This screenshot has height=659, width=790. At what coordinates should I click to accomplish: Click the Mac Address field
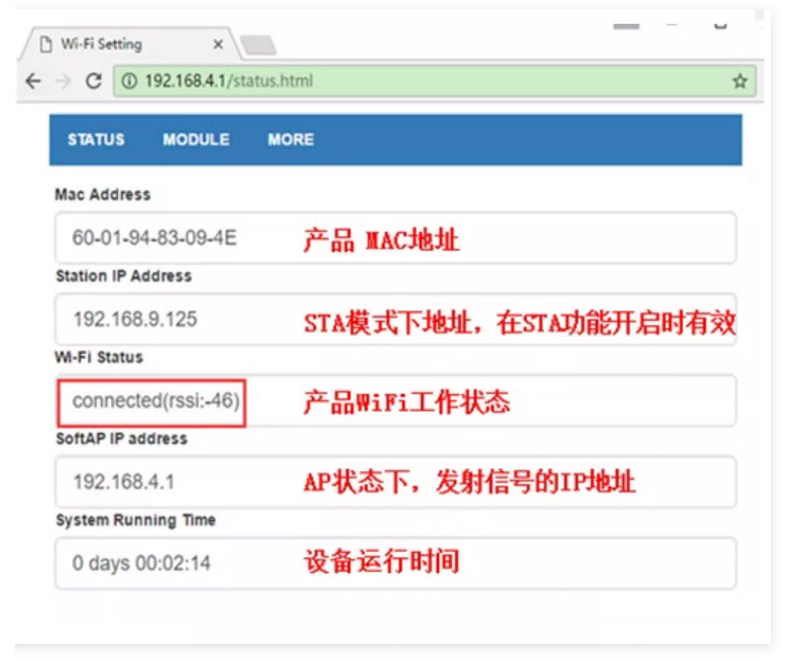[396, 238]
